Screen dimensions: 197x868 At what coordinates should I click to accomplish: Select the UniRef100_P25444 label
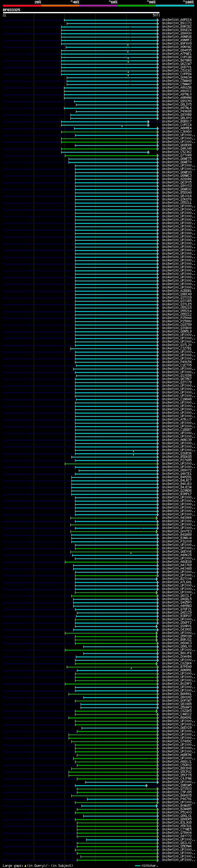(x=177, y=318)
